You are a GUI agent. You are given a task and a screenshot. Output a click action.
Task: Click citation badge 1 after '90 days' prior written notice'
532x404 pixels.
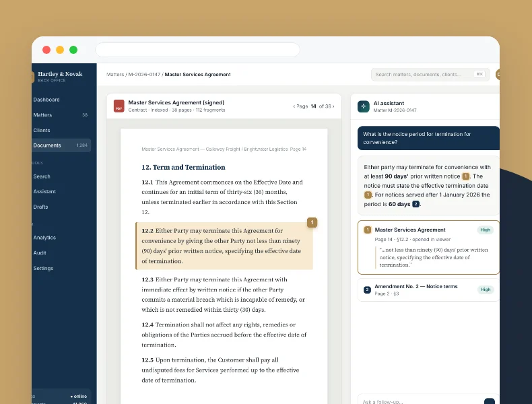(x=465, y=176)
